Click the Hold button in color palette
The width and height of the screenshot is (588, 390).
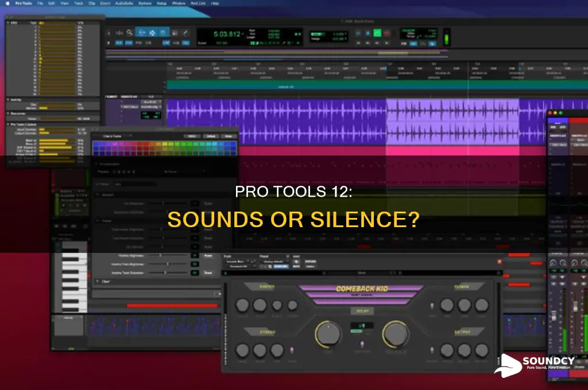[192, 136]
